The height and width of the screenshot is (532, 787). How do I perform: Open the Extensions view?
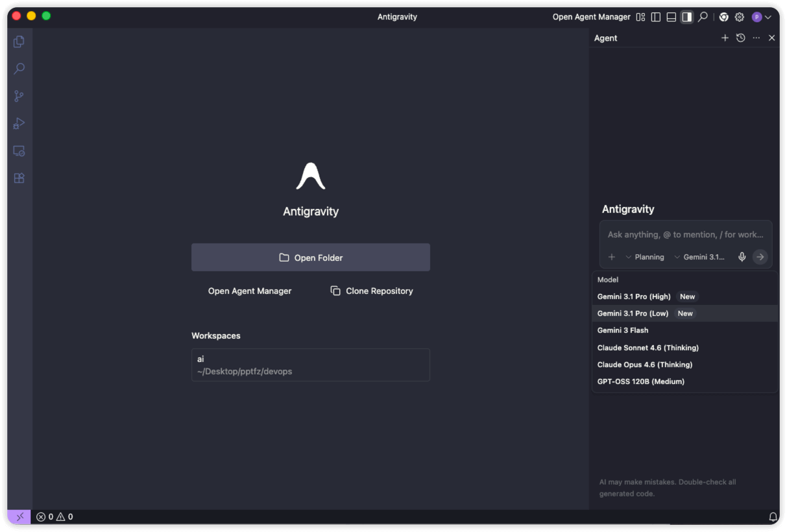(19, 178)
